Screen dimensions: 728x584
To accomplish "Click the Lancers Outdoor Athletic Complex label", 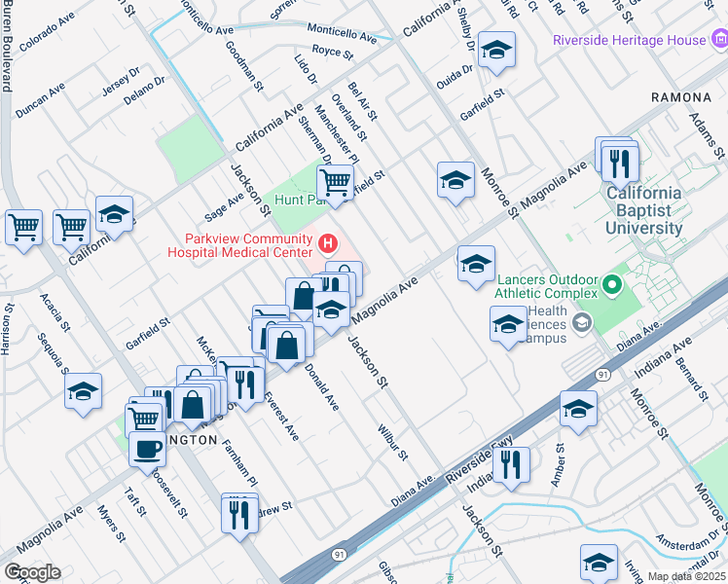I will (547, 286).
